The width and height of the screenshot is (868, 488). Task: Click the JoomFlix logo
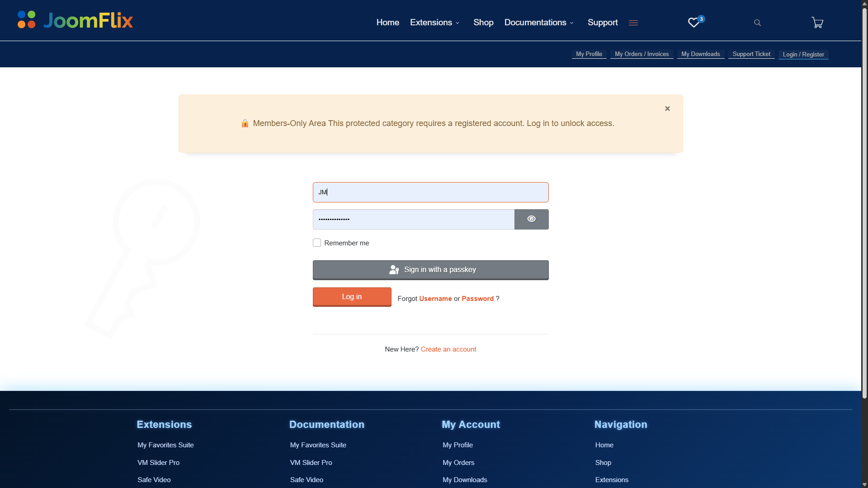[75, 20]
